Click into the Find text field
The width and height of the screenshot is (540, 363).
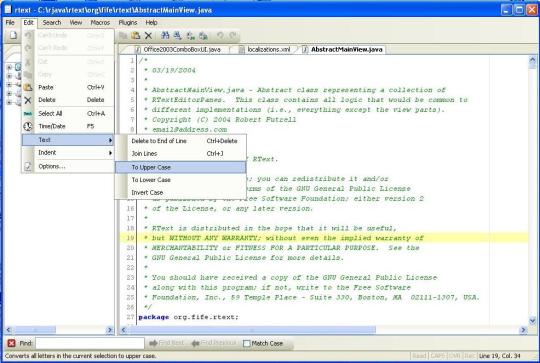[90, 343]
